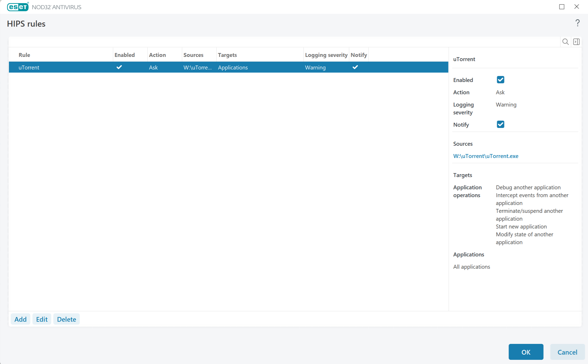Image resolution: width=588 pixels, height=364 pixels.
Task: Toggle Notify checkbox in details panel
Action: click(500, 125)
